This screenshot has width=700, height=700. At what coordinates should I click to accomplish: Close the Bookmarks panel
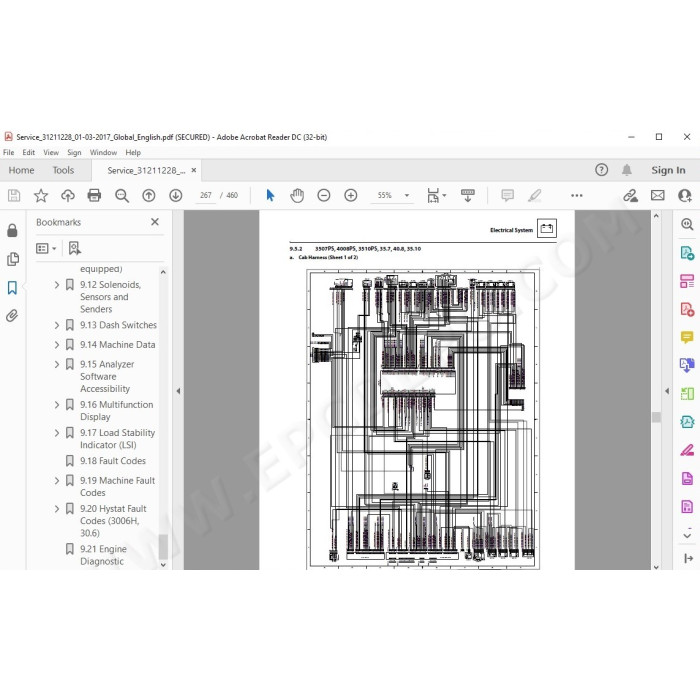[x=155, y=222]
